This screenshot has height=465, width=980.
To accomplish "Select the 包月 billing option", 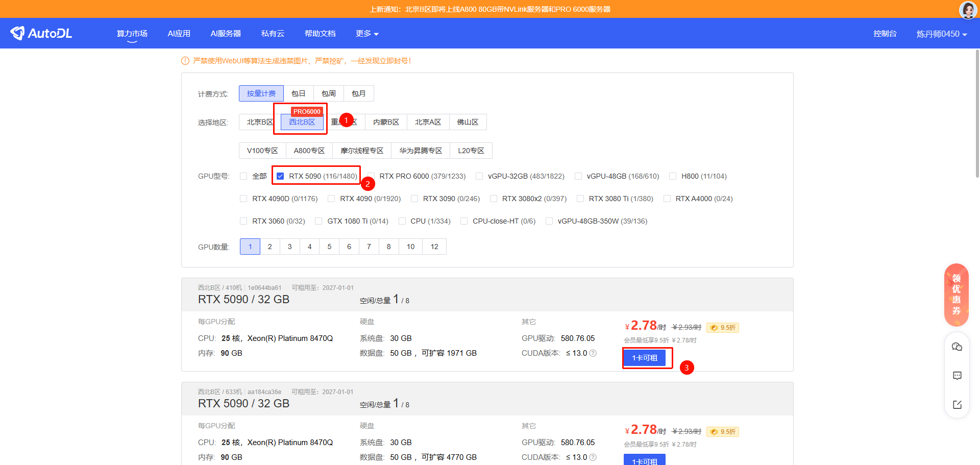I will tap(359, 93).
